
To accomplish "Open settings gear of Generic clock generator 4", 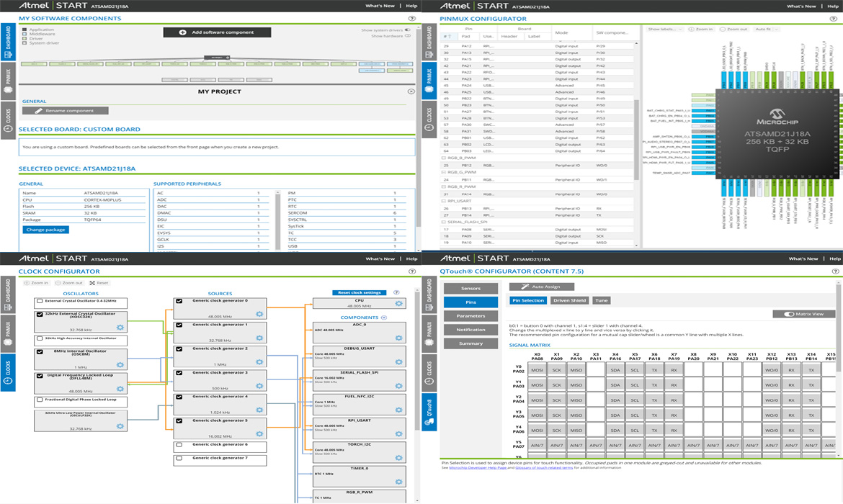I will (259, 410).
